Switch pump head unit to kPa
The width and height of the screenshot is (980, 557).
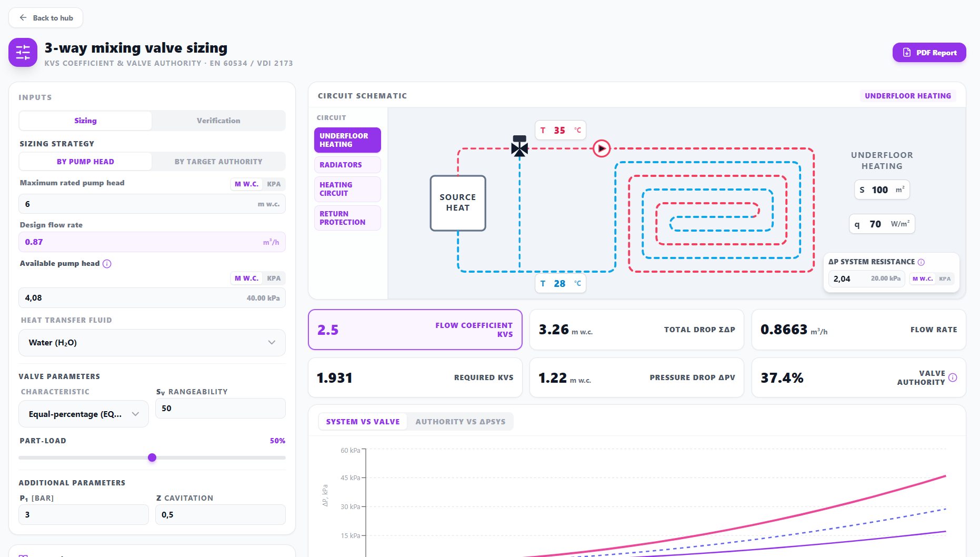point(274,184)
